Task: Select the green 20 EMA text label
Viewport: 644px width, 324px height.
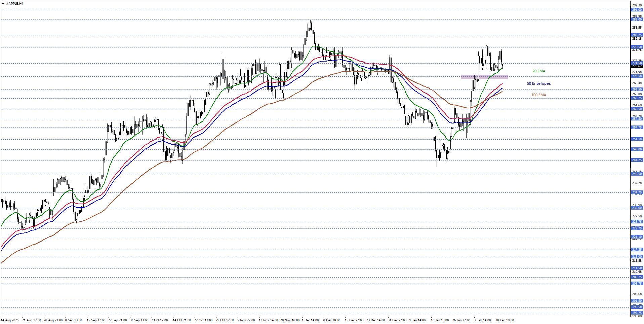Action: pos(538,71)
